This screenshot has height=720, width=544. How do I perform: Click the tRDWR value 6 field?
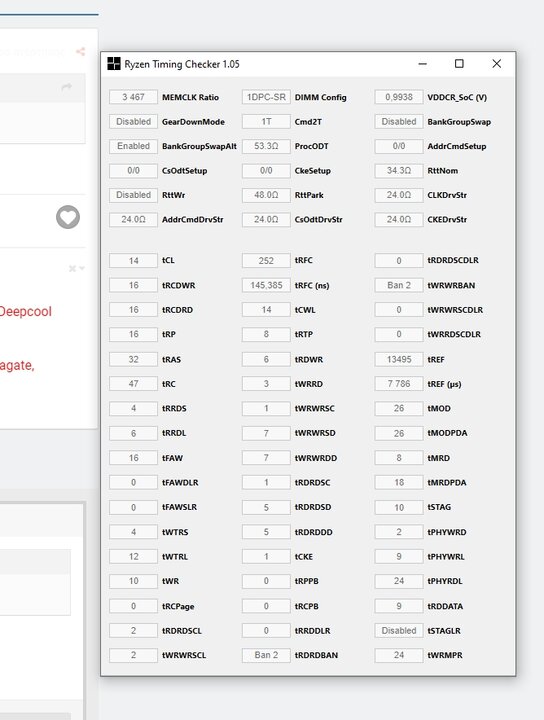[x=266, y=359]
